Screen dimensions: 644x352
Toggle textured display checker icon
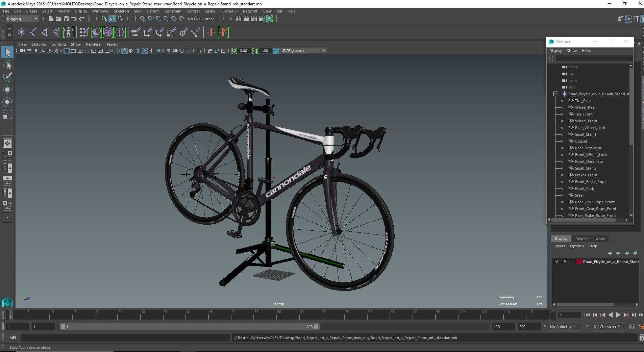tap(145, 51)
